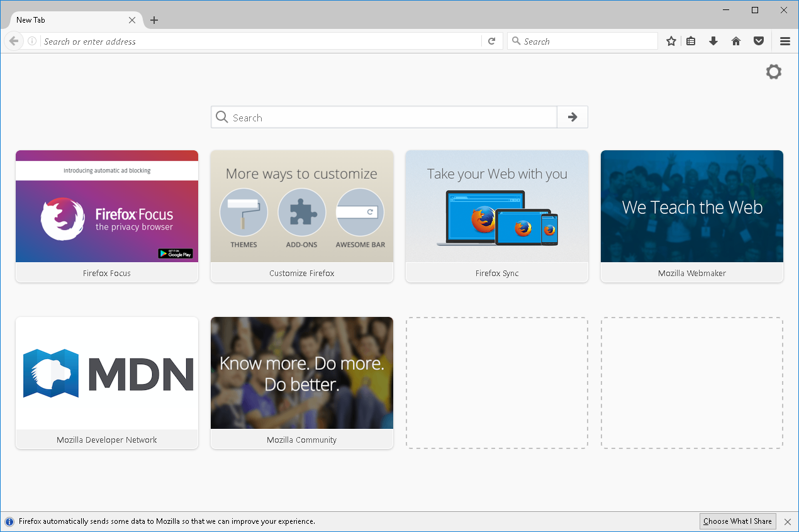Click 'Mozilla Webmaker' caption text
This screenshot has height=532, width=799.
tap(692, 274)
